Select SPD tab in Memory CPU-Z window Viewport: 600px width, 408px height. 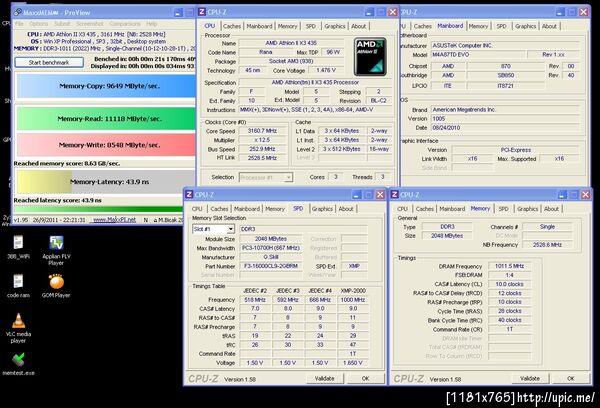pyautogui.click(x=504, y=209)
